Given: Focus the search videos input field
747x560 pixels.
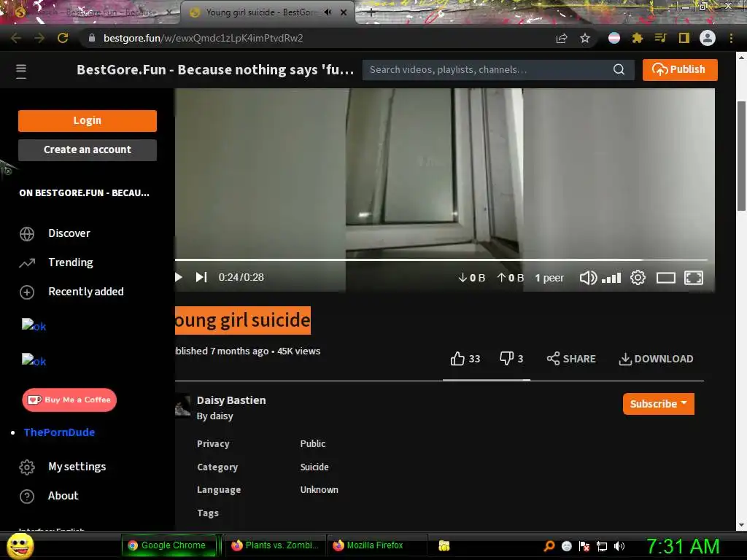Looking at the screenshot, I should tap(488, 69).
